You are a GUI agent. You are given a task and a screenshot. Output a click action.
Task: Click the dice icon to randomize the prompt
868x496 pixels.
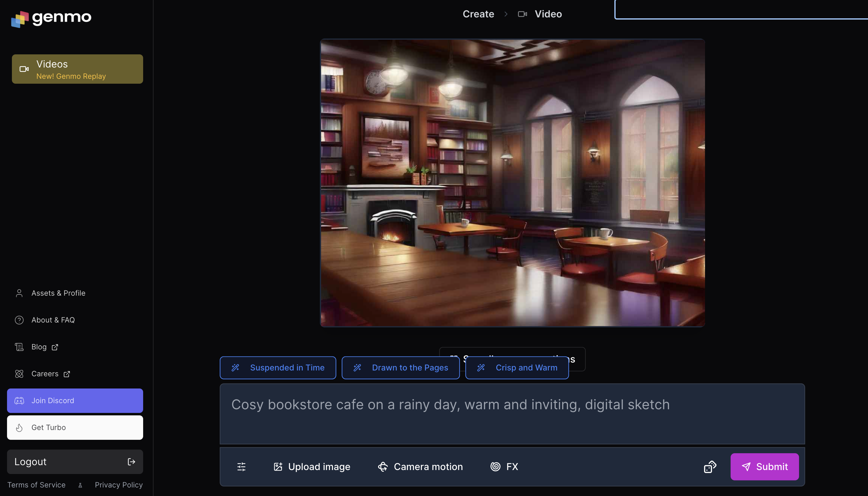pos(710,466)
